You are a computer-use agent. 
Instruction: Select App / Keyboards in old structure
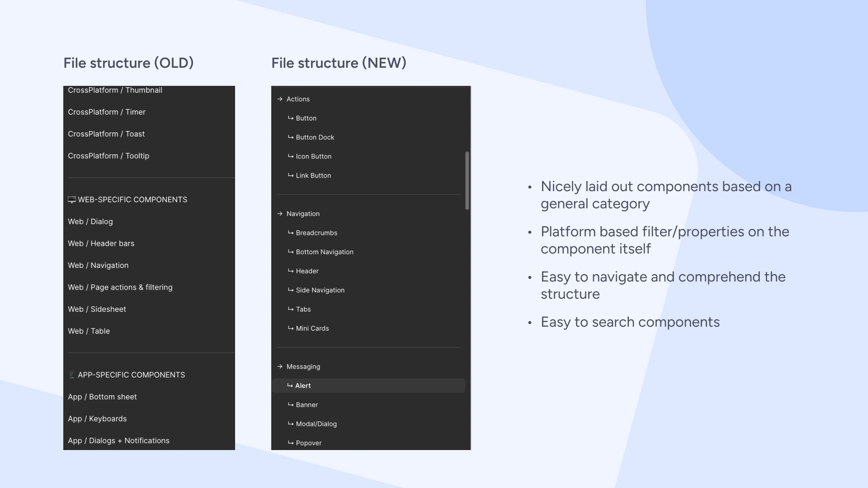coord(97,418)
